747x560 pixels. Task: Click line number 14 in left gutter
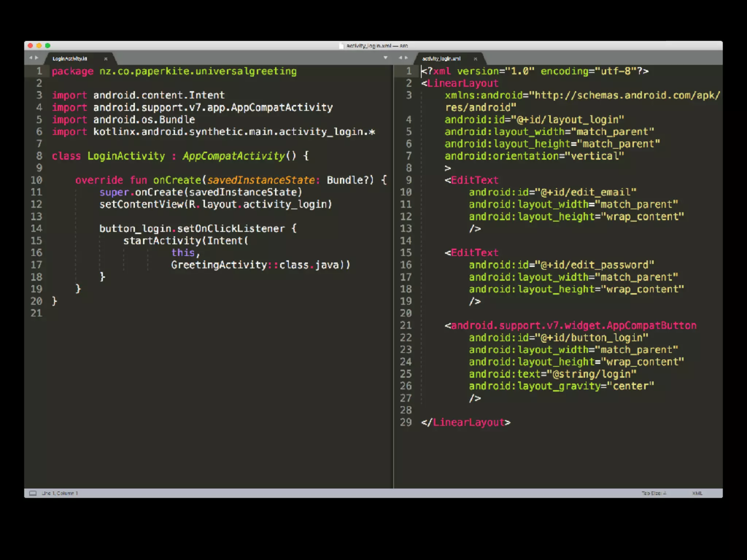(36, 229)
